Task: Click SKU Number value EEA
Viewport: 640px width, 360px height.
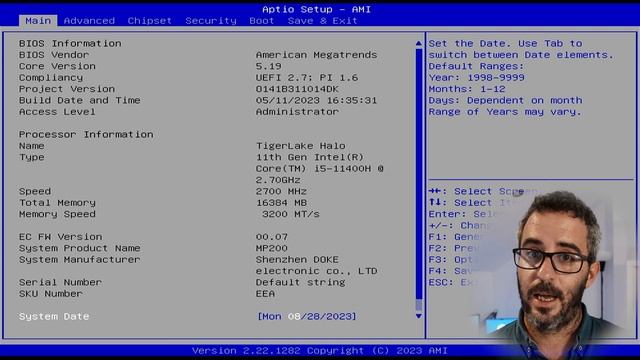Action: click(x=265, y=294)
